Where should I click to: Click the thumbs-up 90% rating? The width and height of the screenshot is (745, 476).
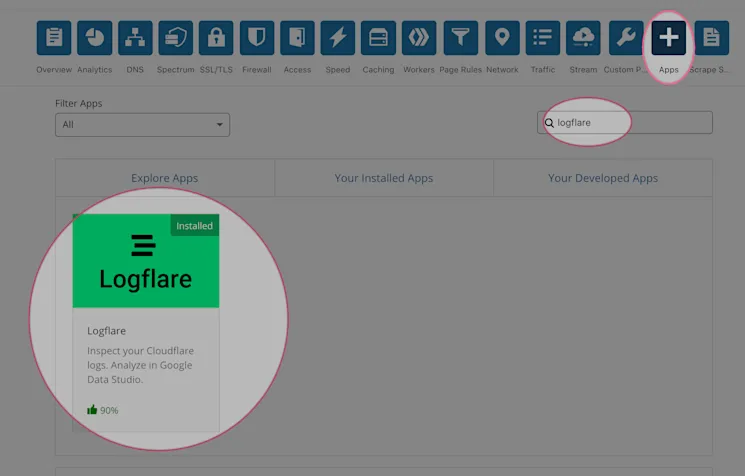103,410
